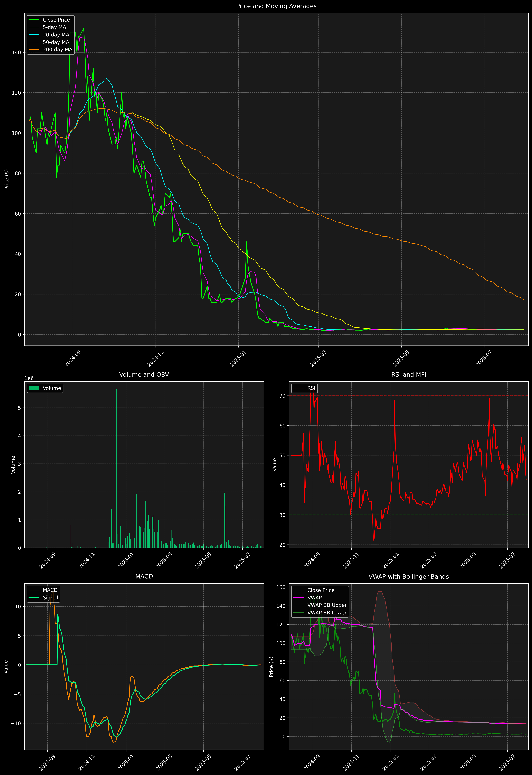Click the 120 tick on top chart y-axis
This screenshot has height=775, width=532.
tap(16, 93)
